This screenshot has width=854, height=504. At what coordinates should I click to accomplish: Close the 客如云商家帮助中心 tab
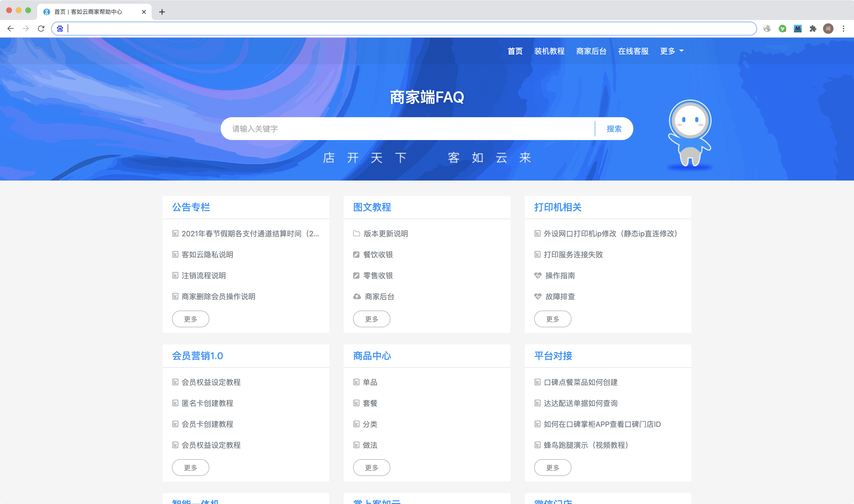[x=144, y=12]
